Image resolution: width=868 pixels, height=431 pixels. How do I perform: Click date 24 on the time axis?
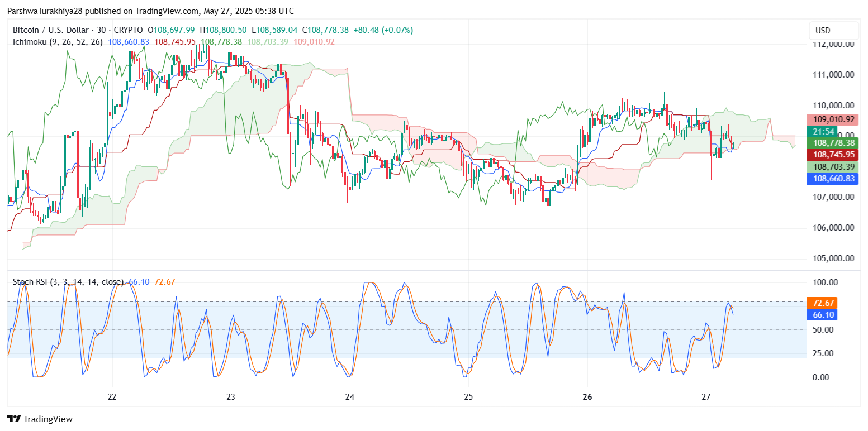pos(350,397)
